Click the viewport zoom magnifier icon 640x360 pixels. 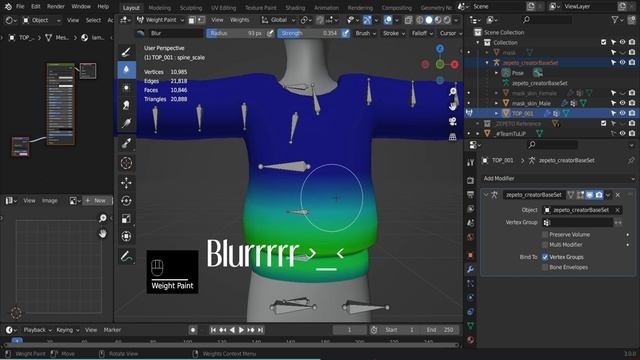[x=453, y=92]
